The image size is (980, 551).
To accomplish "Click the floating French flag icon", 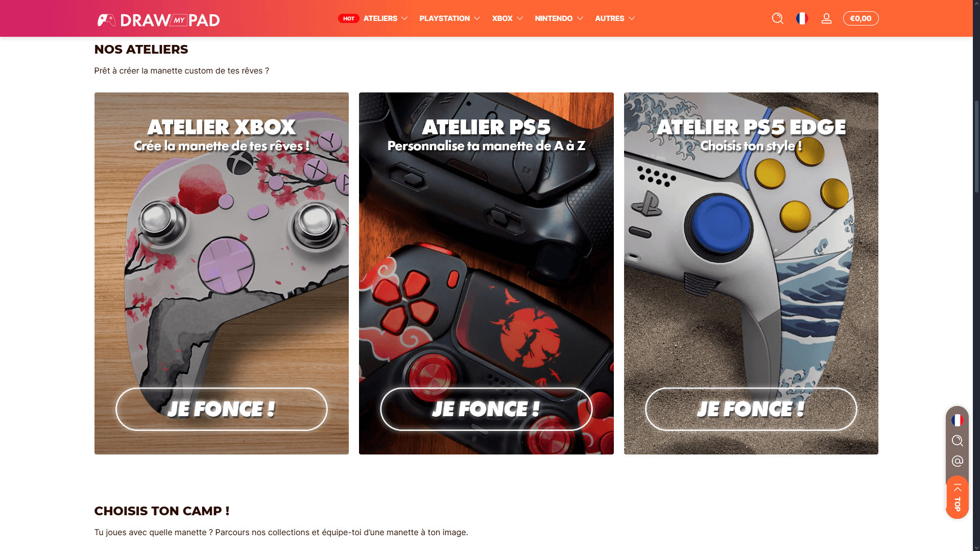I will 957,420.
